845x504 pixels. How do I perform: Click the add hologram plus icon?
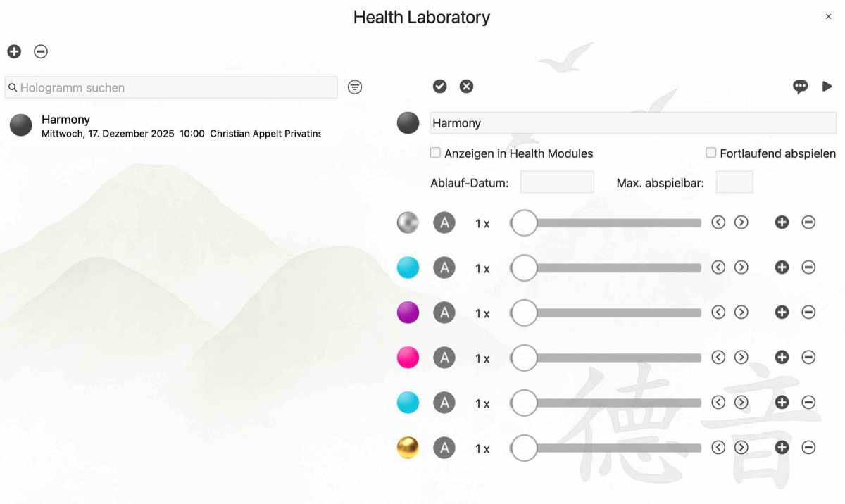[x=14, y=51]
